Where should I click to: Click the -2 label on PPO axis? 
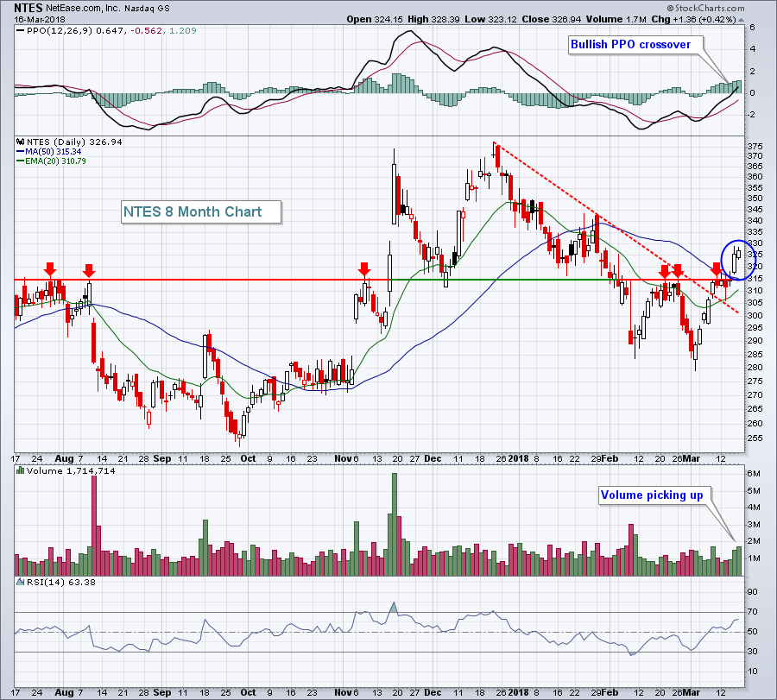tap(751, 115)
